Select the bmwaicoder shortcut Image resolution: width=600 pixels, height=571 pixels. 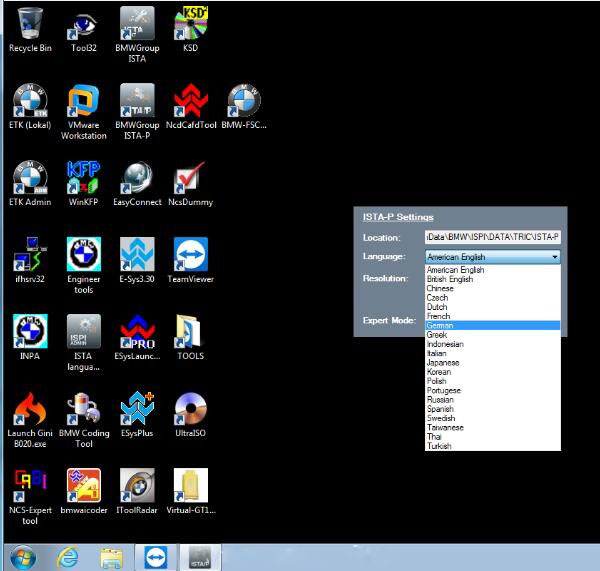(x=83, y=491)
